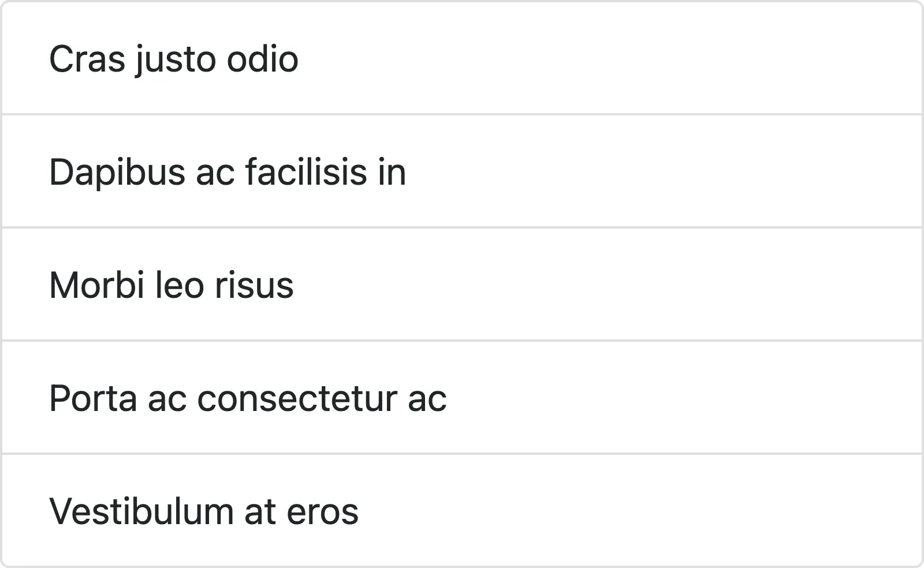Image resolution: width=924 pixels, height=568 pixels.
Task: Click the word "facilisis" in the second item
Action: pos(306,172)
